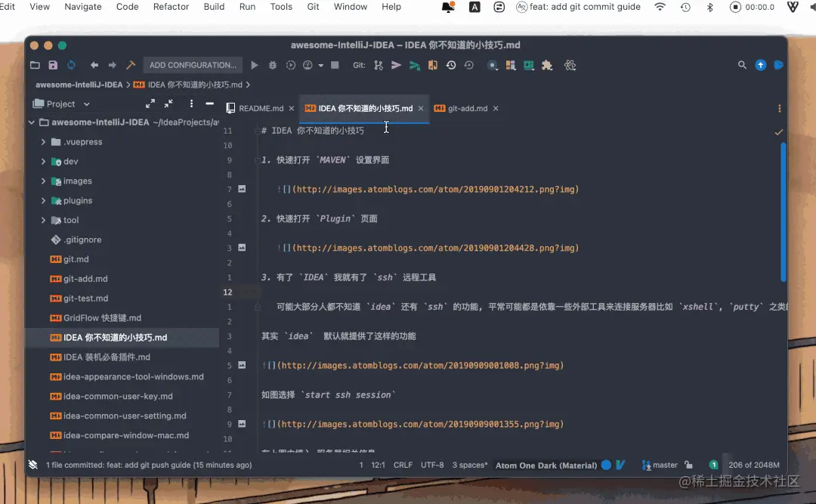The height and width of the screenshot is (504, 816).
Task: Click the Build hammer icon
Action: point(131,65)
